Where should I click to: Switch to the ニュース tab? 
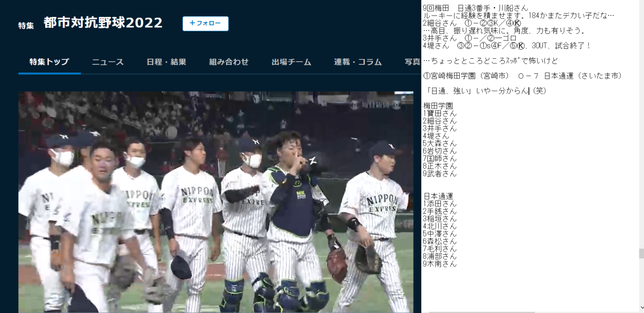(x=108, y=62)
